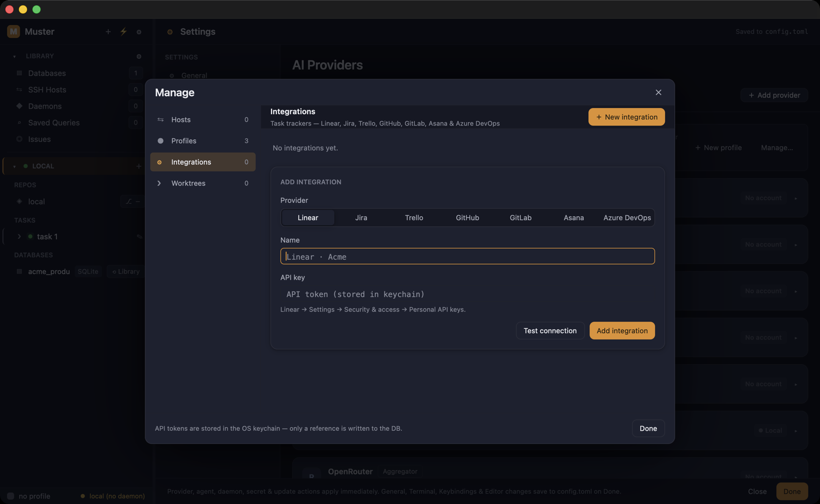The height and width of the screenshot is (504, 820).
Task: Click the Daemons diamond icon
Action: (x=19, y=106)
